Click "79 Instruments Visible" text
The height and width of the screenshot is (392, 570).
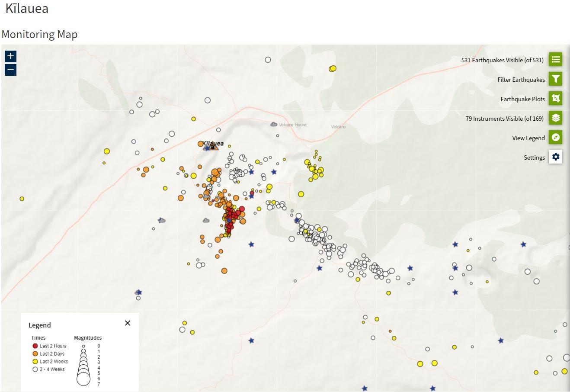point(504,119)
